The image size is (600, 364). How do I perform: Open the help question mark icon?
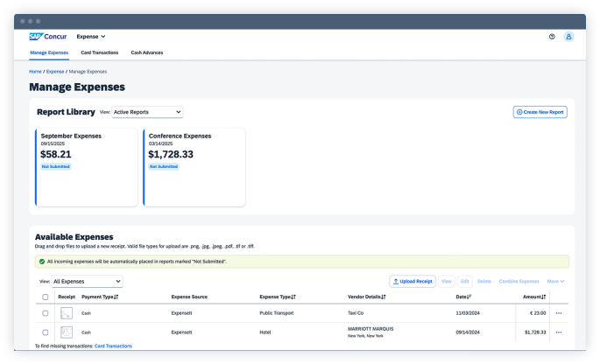[552, 37]
